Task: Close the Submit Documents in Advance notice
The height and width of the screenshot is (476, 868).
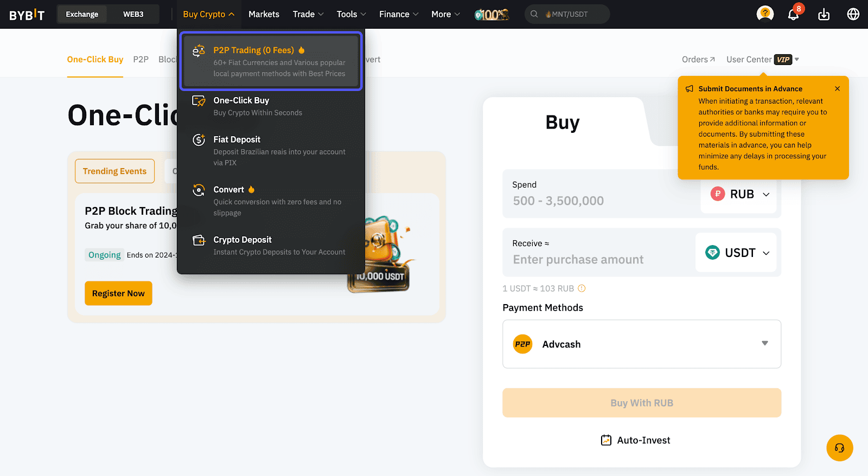Action: pyautogui.click(x=837, y=88)
